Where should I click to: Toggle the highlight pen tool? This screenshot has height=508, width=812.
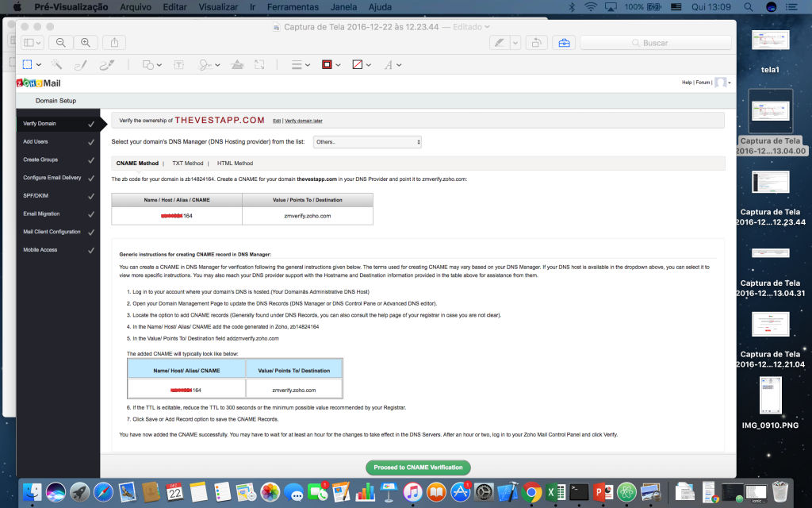point(500,43)
